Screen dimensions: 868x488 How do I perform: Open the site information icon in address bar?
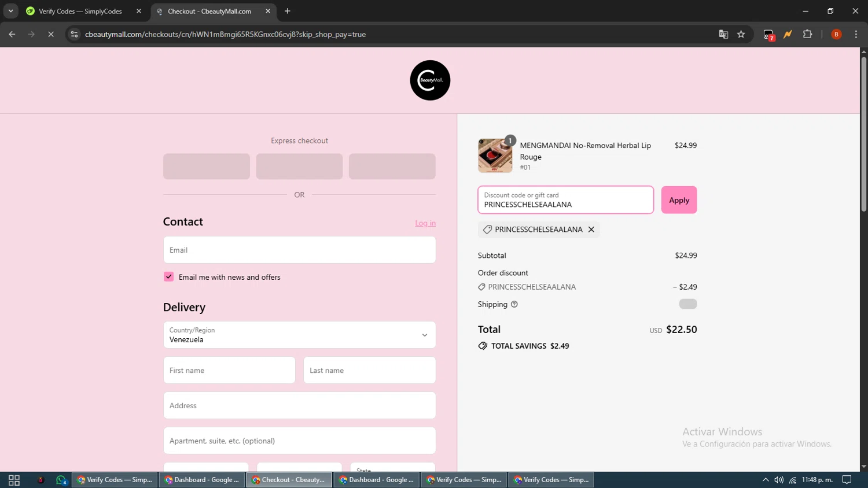(x=74, y=34)
